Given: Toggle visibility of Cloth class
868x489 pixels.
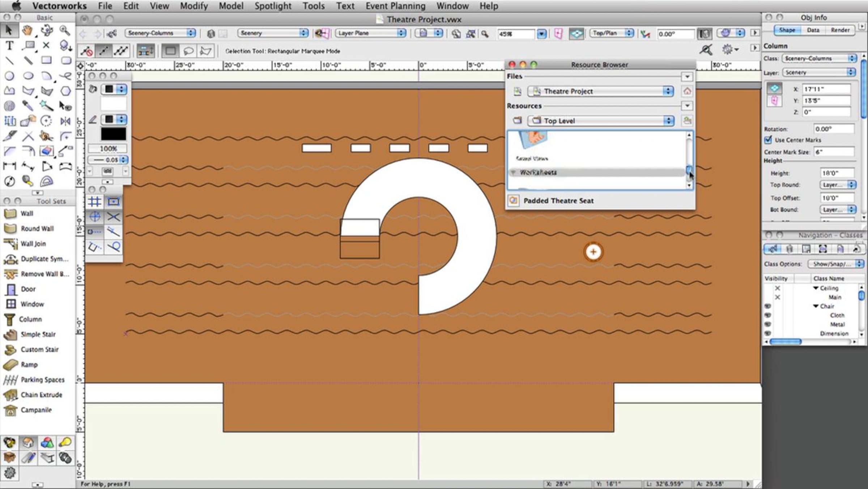Looking at the screenshot, I should tap(768, 315).
